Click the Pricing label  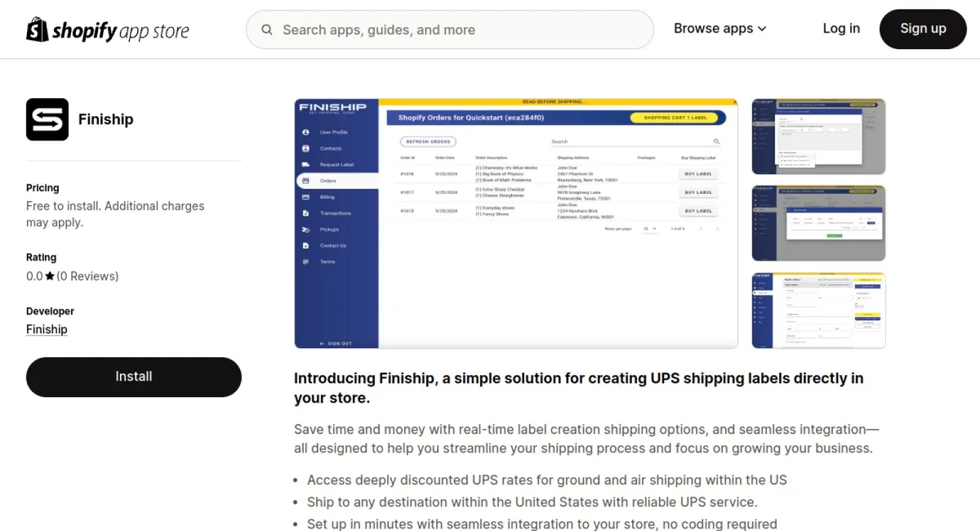pos(42,188)
